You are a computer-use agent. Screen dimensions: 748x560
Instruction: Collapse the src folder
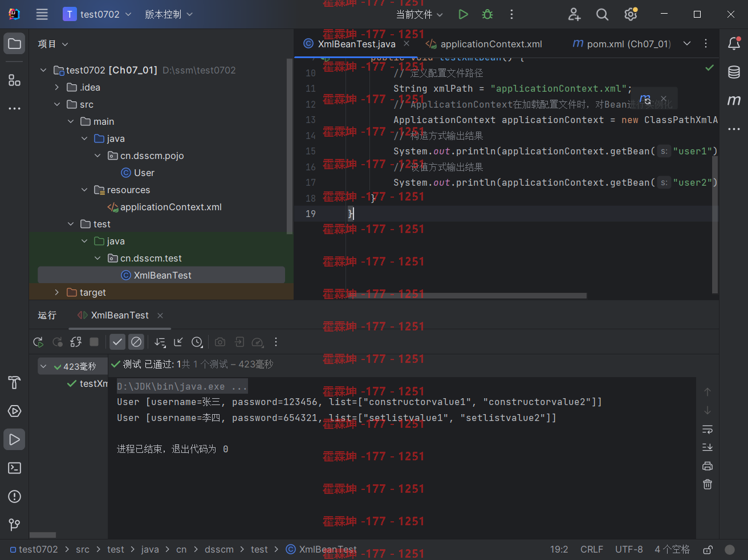(56, 104)
